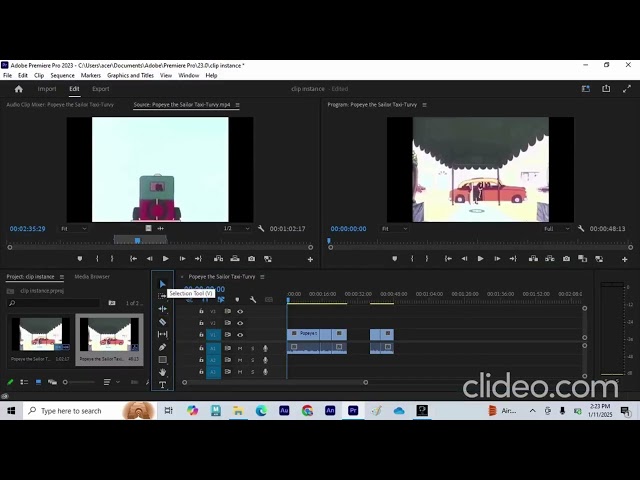Toggle V1 track output eye
The width and height of the screenshot is (640, 480).
coord(240,335)
